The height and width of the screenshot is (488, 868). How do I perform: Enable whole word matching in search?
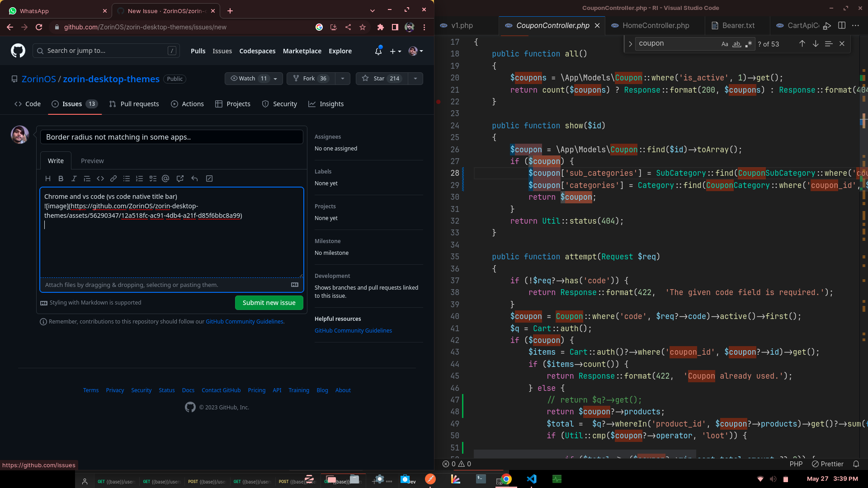click(x=736, y=44)
